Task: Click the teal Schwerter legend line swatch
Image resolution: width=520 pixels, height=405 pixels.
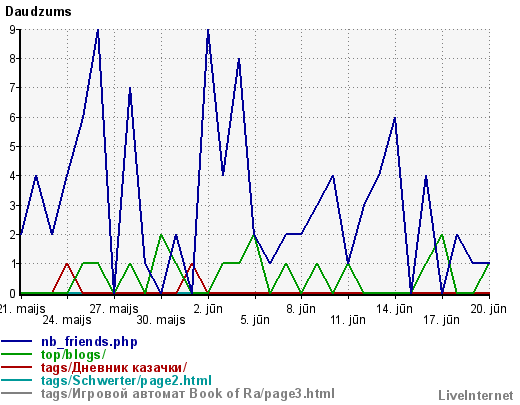Action: click(17, 380)
